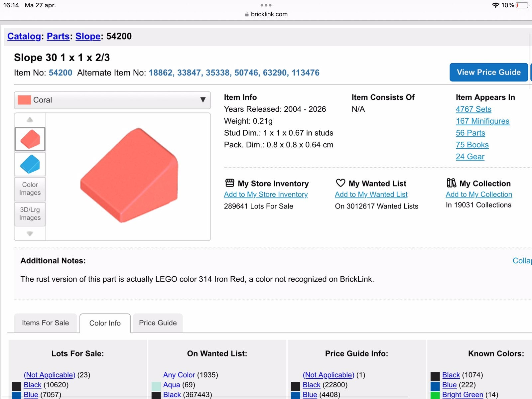532x399 pixels.
Task: Tap the 16:14 clock in status bar
Action: click(11, 5)
